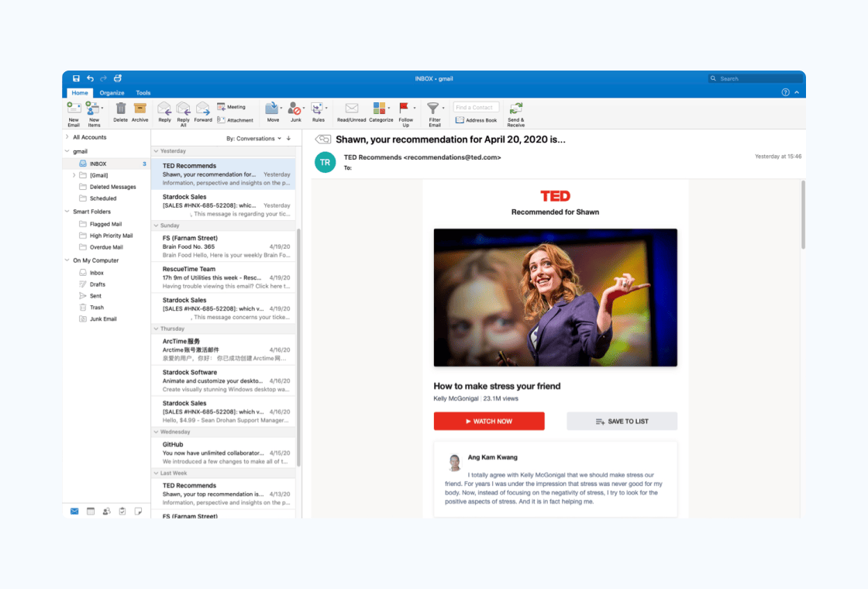
Task: Archive the selected message
Action: click(x=140, y=112)
